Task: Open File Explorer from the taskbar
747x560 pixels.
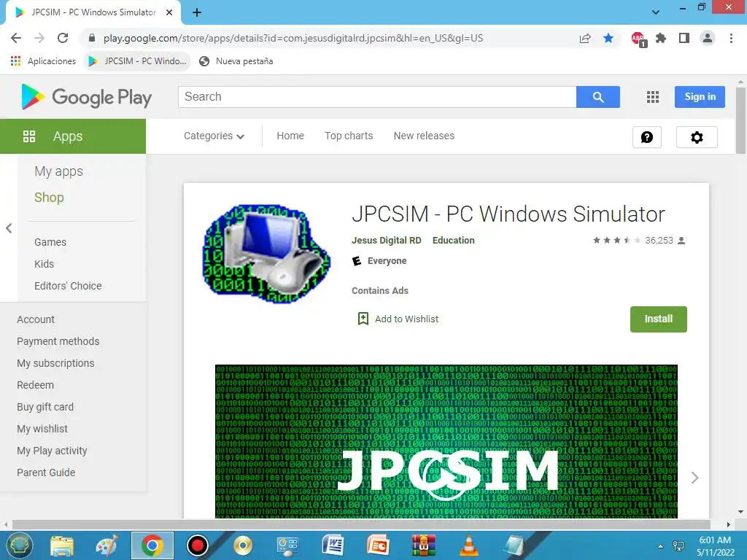Action: [62, 545]
